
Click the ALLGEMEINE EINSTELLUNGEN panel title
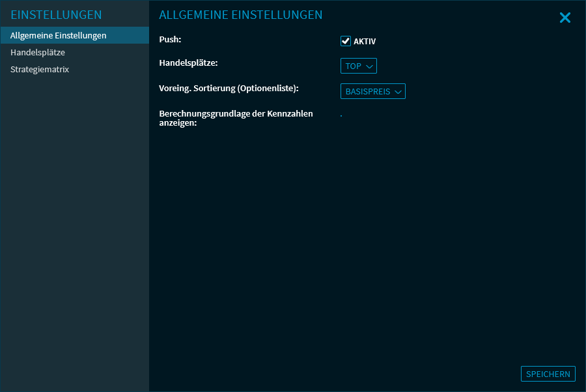[240, 15]
